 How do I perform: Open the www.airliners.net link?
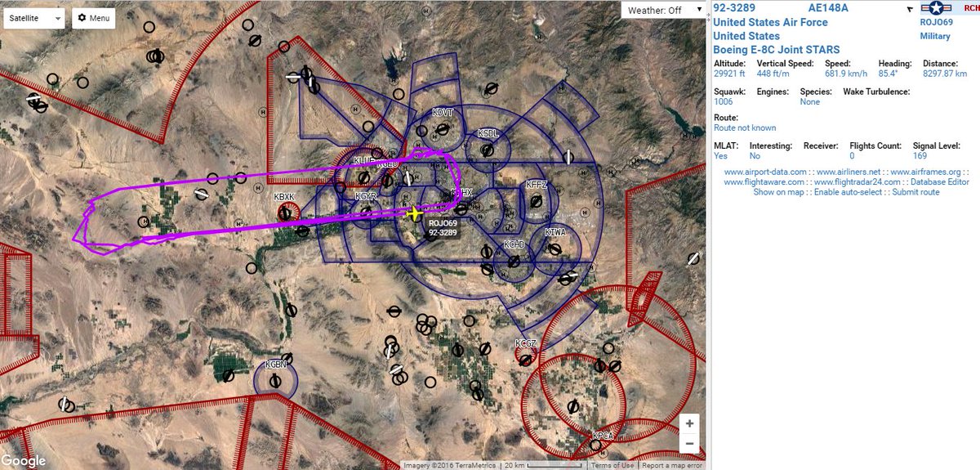849,172
